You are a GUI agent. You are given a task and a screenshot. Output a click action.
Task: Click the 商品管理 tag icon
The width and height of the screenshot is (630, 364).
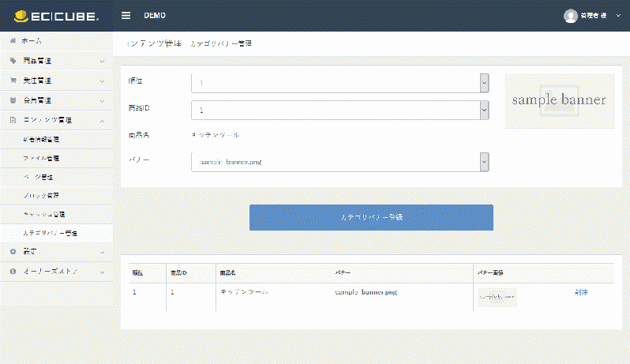(x=13, y=61)
